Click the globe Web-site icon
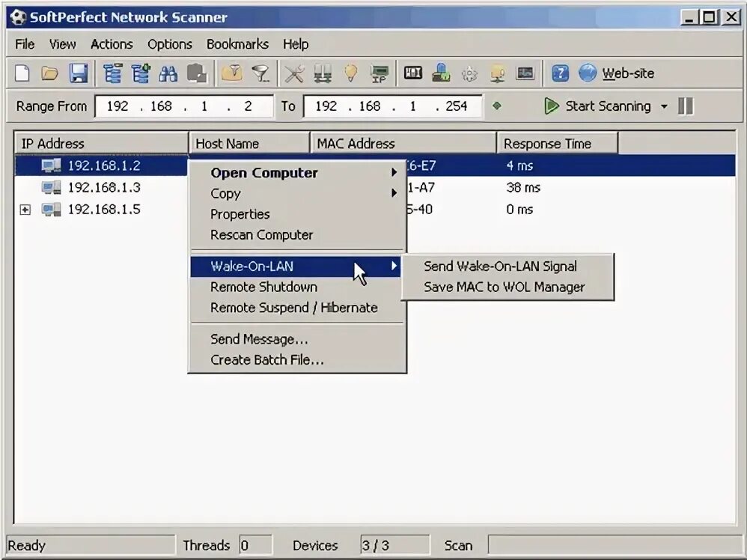This screenshot has height=560, width=747. pyautogui.click(x=588, y=73)
